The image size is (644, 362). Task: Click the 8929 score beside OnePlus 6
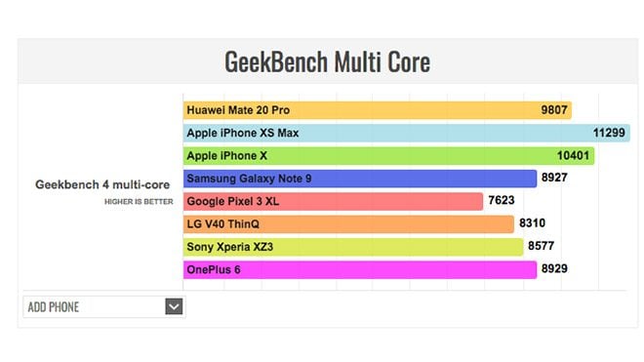click(554, 268)
